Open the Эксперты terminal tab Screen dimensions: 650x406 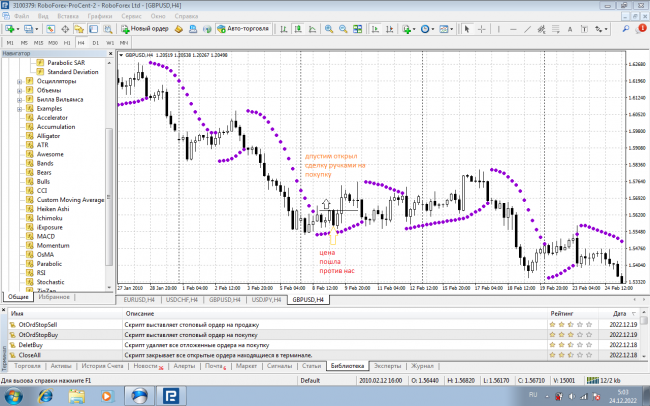(386, 367)
